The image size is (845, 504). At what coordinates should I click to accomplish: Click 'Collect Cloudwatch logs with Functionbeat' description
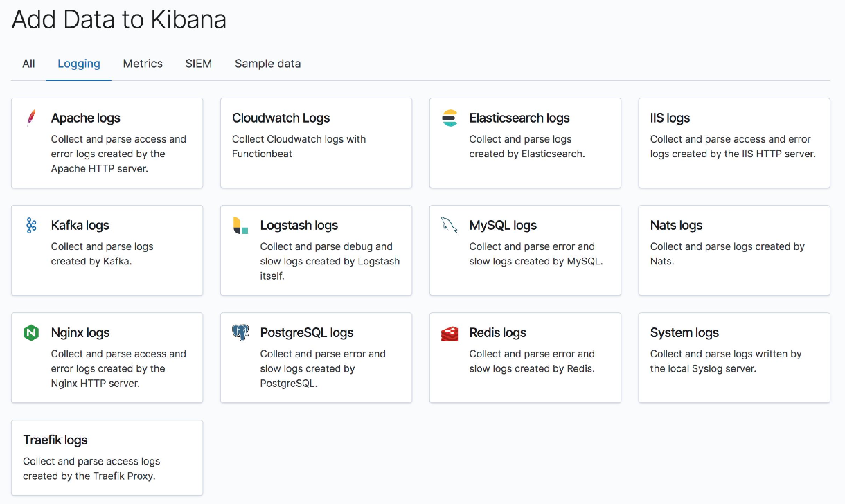click(299, 147)
